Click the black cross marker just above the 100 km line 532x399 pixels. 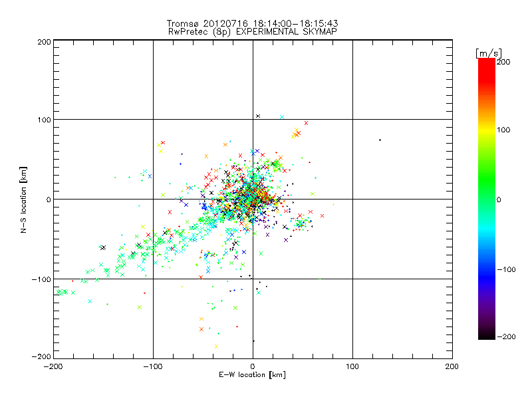[x=258, y=116]
